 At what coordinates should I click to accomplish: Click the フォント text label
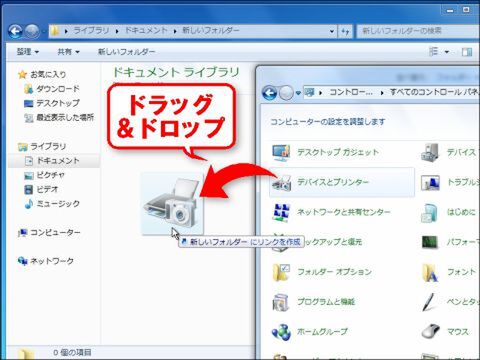tap(461, 272)
